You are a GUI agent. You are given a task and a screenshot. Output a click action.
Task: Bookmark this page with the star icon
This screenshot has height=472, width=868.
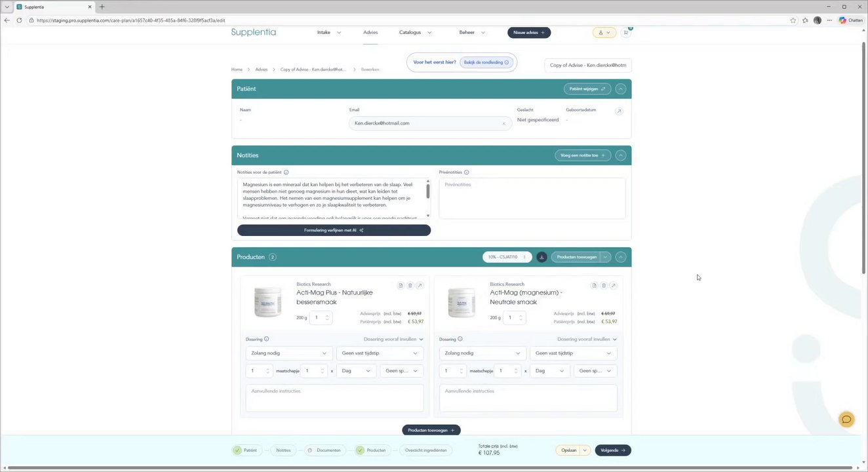(x=793, y=20)
